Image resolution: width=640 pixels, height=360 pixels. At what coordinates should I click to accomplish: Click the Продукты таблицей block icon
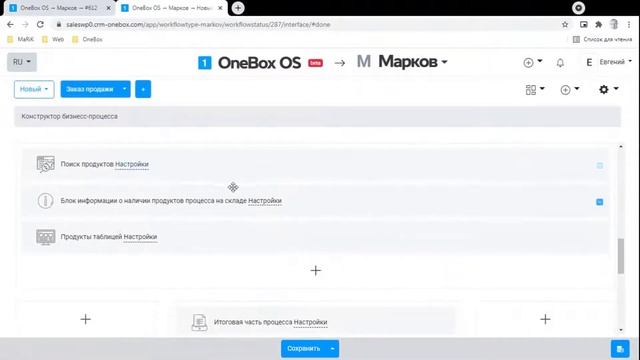(45, 237)
